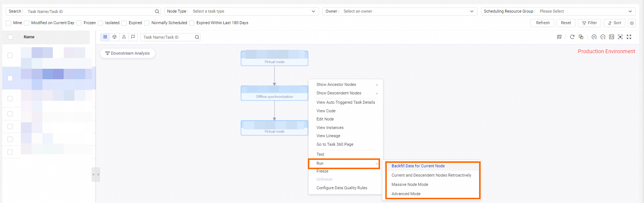Select the cube grouping icon
Image resolution: width=644 pixels, height=203 pixels.
coord(115,37)
